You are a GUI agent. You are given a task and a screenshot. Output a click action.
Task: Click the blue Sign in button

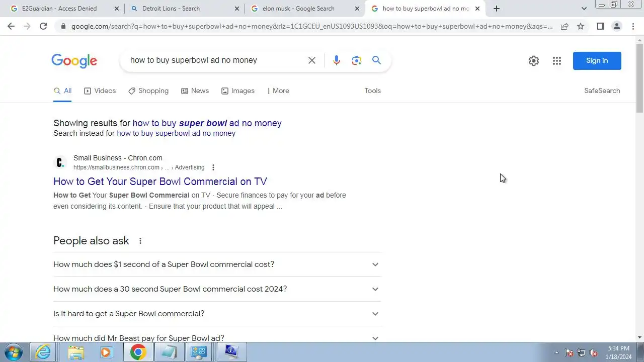pyautogui.click(x=597, y=61)
